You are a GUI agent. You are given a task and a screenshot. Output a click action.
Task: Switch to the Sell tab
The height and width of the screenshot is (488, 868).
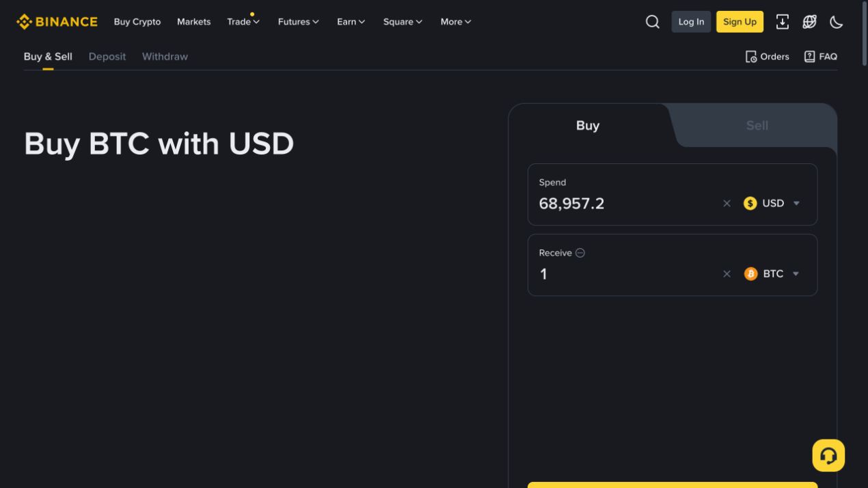(757, 126)
